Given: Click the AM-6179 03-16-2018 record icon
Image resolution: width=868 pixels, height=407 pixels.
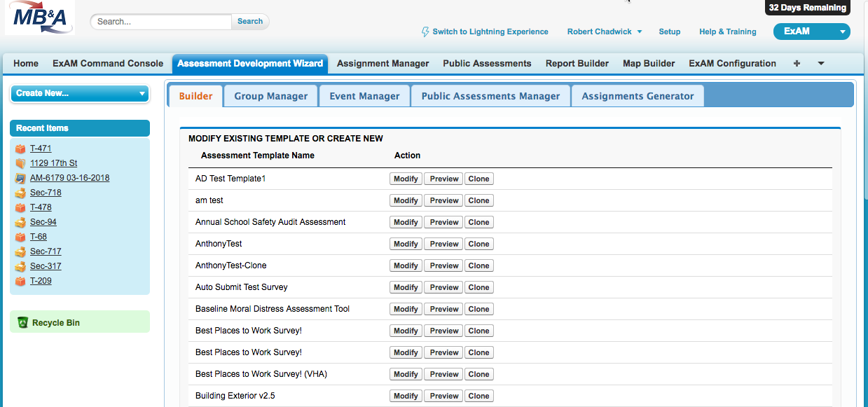Looking at the screenshot, I should coord(20,178).
